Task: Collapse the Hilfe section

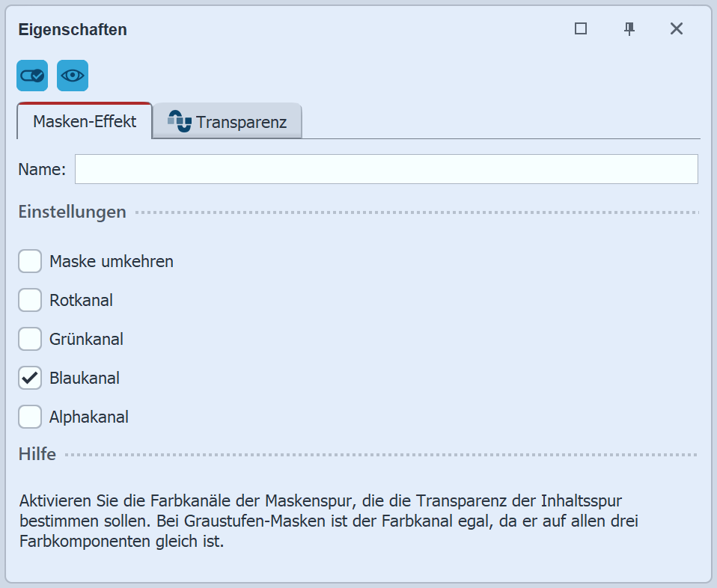Action: [x=37, y=453]
